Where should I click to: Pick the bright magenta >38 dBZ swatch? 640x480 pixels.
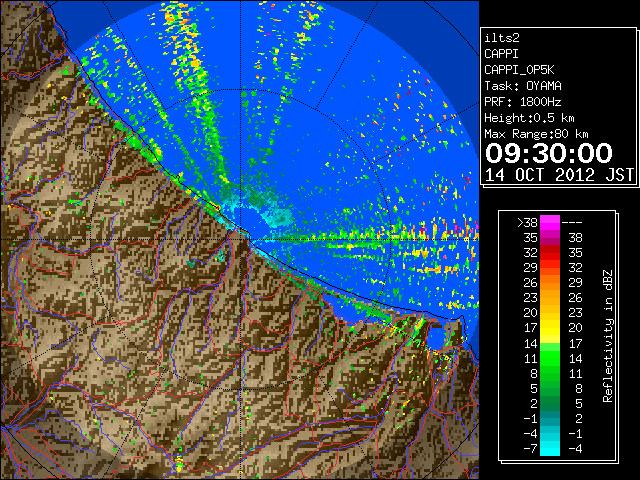550,223
